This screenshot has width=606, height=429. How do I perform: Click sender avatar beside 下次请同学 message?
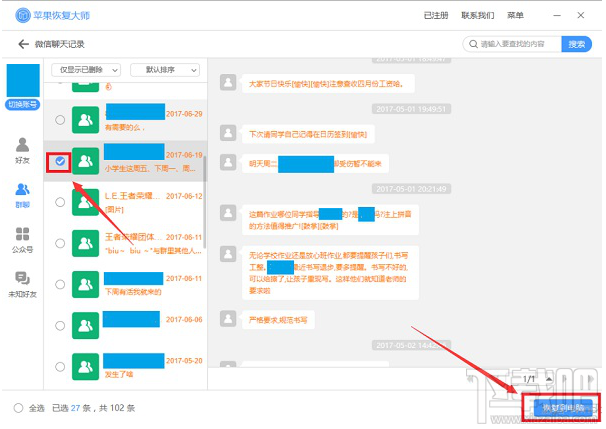click(228, 133)
